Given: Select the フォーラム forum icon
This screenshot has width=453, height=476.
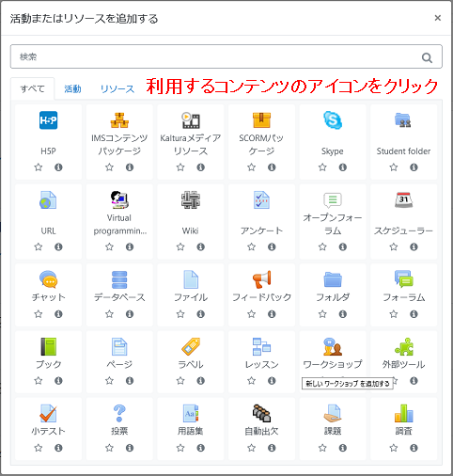Looking at the screenshot, I should pyautogui.click(x=403, y=279).
